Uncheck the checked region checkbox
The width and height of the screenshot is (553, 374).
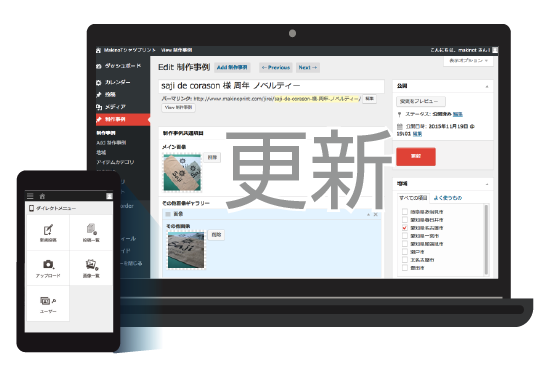coord(405,228)
